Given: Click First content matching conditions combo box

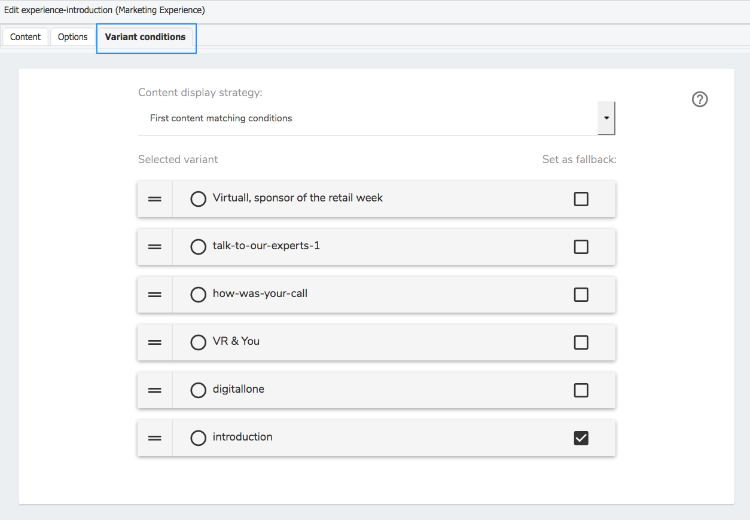Looking at the screenshot, I should tap(376, 118).
